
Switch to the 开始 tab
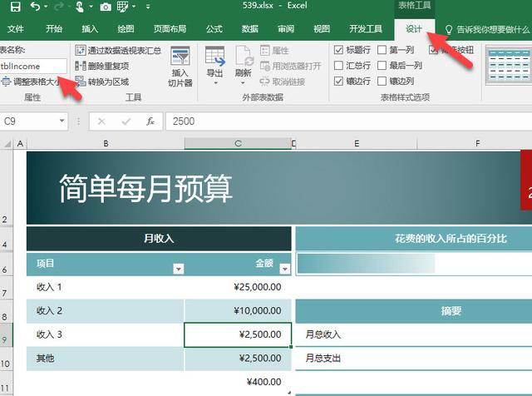click(x=54, y=29)
